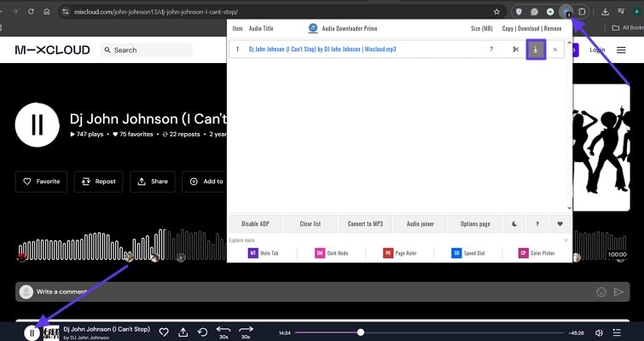Seek in the waveform progress display
Viewport: 644px width, 341px height.
click(122, 245)
